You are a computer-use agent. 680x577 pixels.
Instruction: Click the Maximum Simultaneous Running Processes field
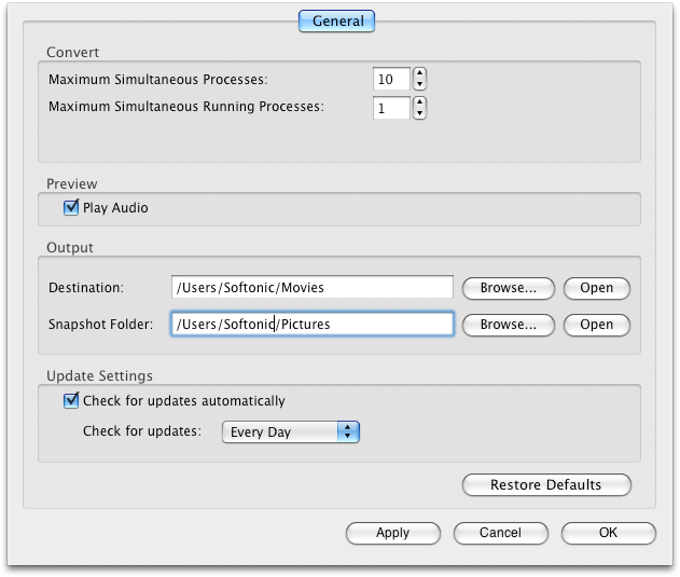point(391,108)
